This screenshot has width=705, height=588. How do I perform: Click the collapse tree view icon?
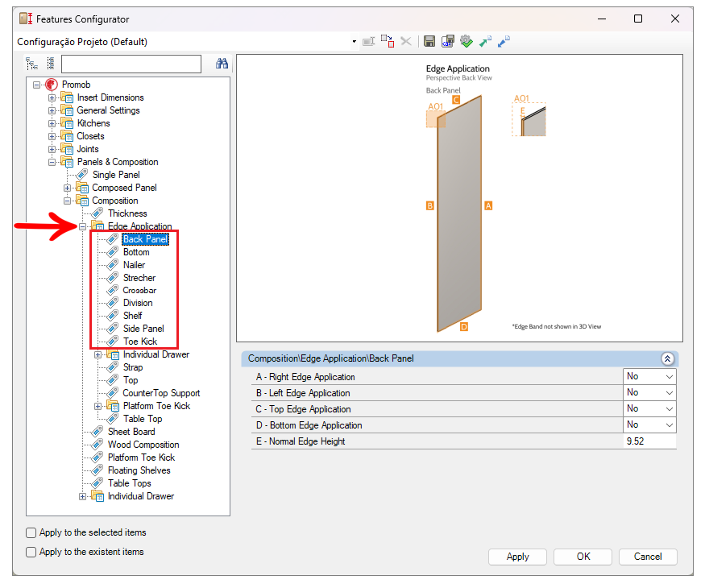pos(50,64)
